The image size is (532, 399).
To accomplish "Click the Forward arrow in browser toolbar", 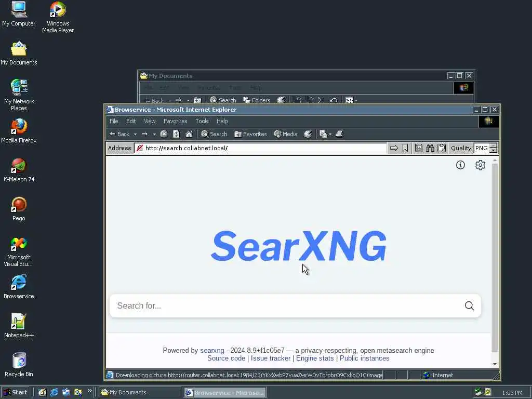I will (145, 134).
